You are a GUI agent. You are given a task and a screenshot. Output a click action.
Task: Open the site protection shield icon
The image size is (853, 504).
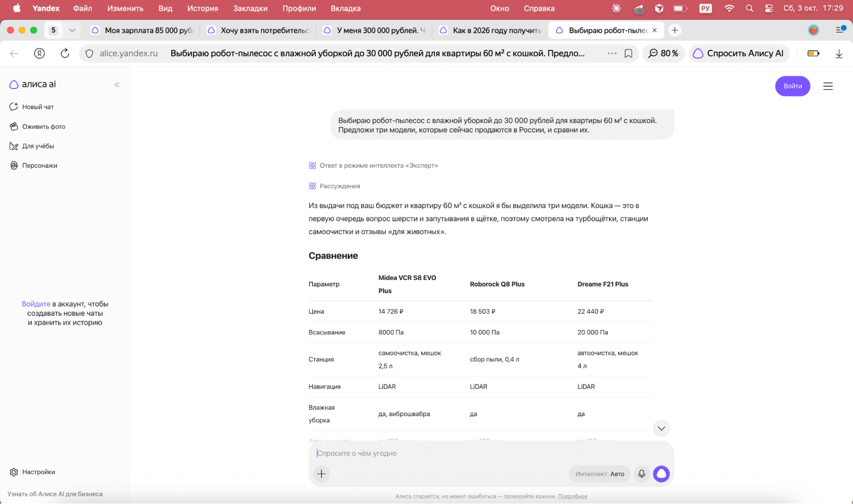[89, 53]
